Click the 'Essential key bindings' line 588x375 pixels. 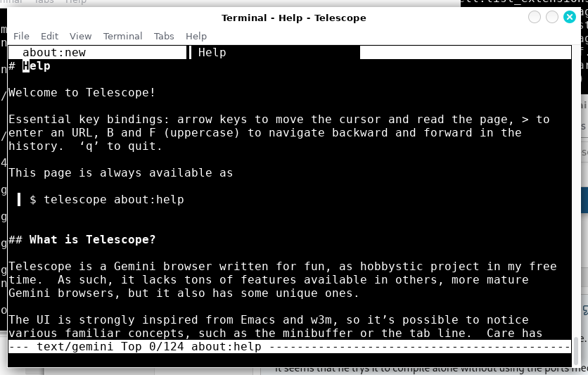tap(279, 119)
